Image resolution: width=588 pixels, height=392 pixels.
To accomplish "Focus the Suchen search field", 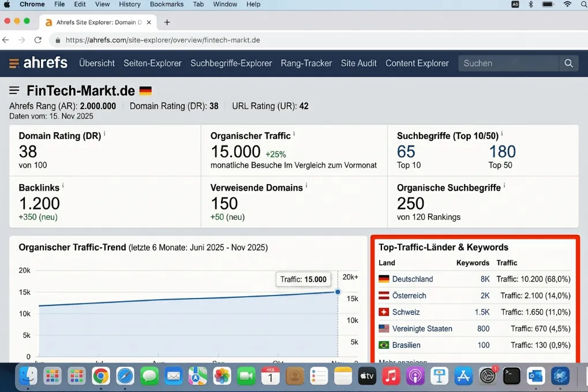I will click(508, 64).
